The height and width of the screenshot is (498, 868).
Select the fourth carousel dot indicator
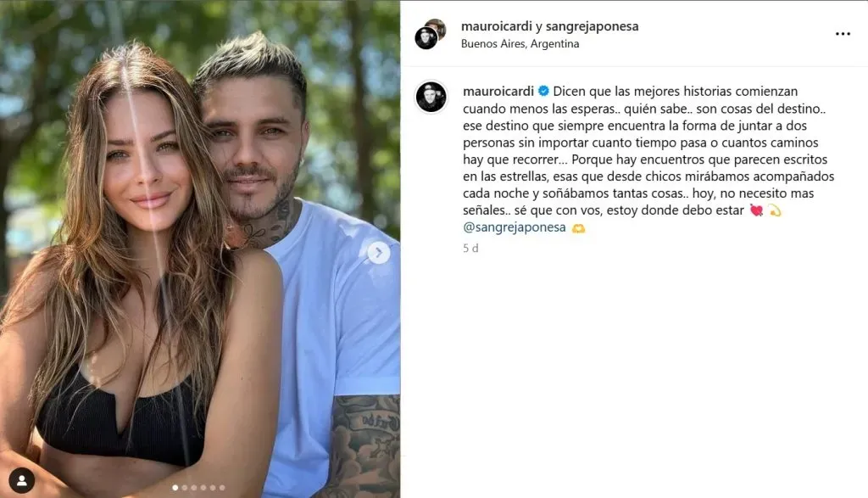(203, 488)
